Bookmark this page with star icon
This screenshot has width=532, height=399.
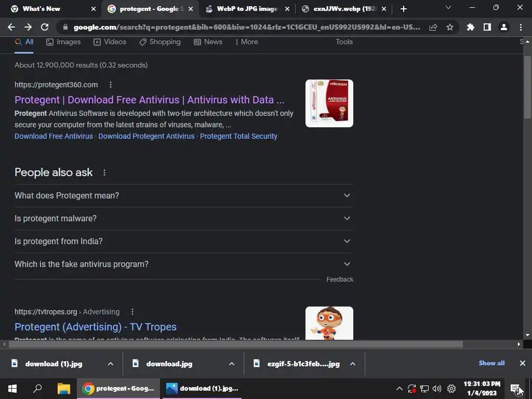point(449,27)
